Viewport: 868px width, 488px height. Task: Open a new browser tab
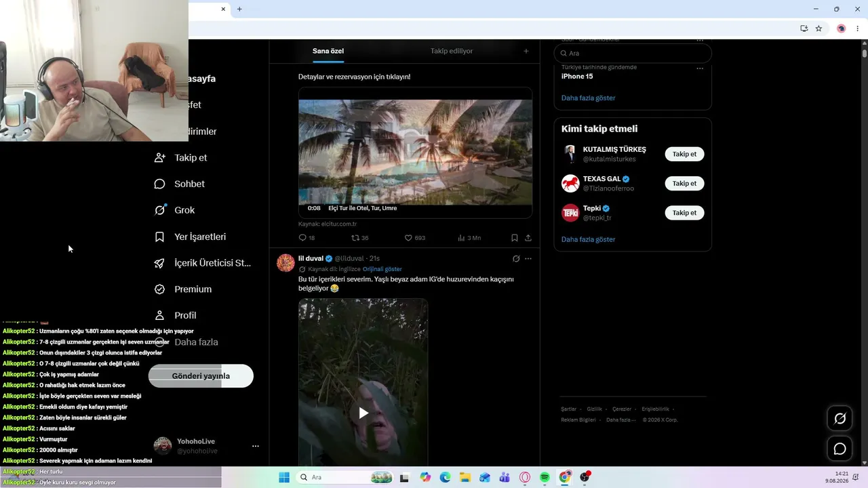point(239,9)
